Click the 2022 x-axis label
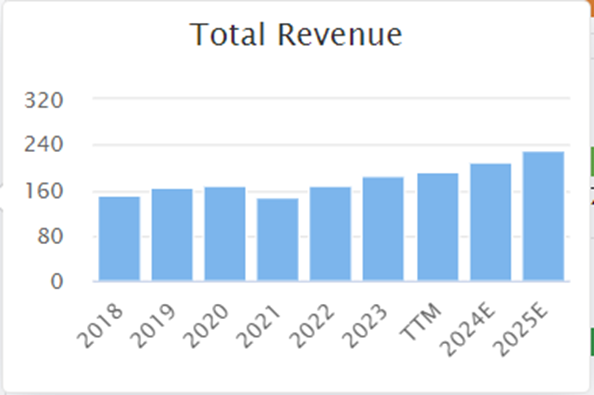The image size is (594, 395). 311,325
